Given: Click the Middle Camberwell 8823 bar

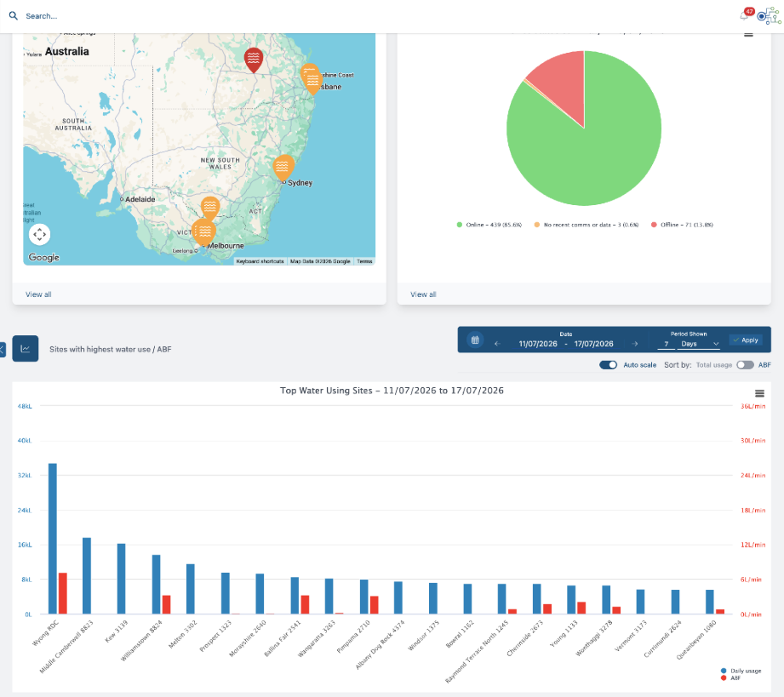Looking at the screenshot, I should pyautogui.click(x=87, y=576).
